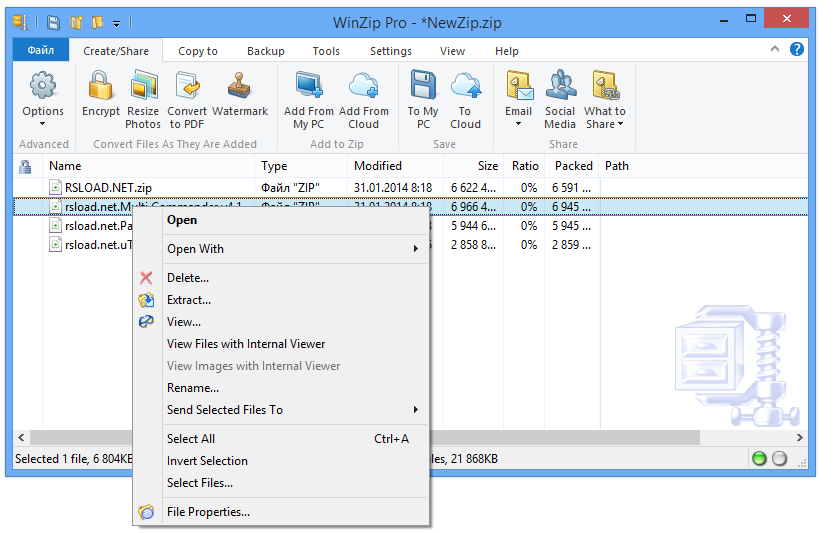Image resolution: width=834 pixels, height=533 pixels.
Task: Sort by the Modified column header
Action: [x=395, y=166]
